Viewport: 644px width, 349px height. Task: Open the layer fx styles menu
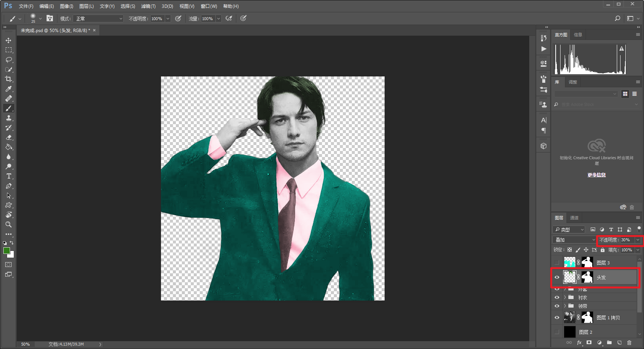(579, 343)
